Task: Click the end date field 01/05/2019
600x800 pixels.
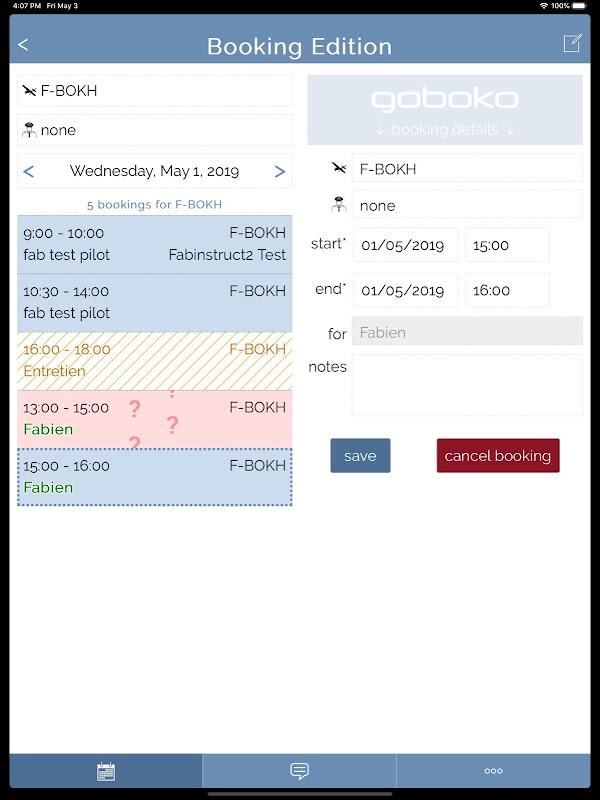Action: point(406,290)
